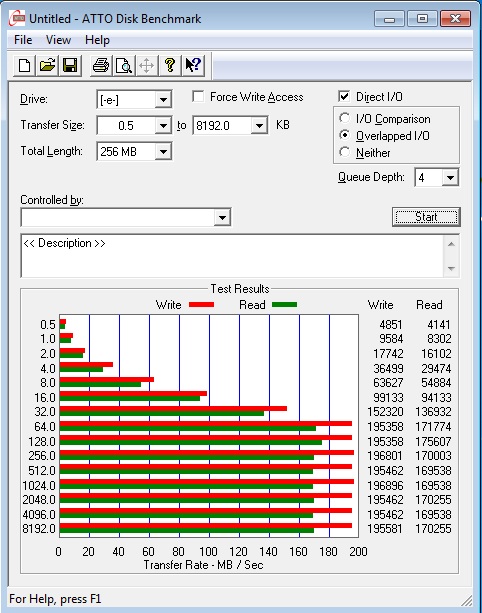Click the 'For Help, press F1' status text
482x613 pixels.
coord(55,599)
